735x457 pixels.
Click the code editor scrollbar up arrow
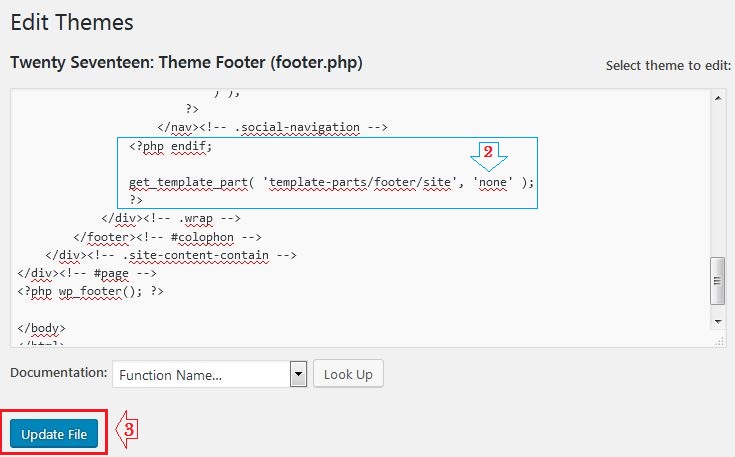pyautogui.click(x=717, y=99)
